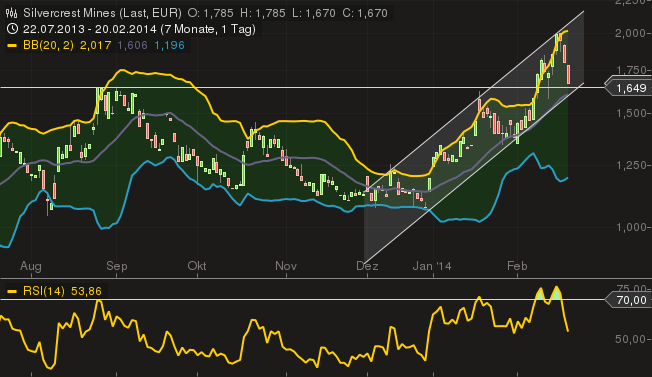Click the Aug label on time axis

pyautogui.click(x=31, y=266)
